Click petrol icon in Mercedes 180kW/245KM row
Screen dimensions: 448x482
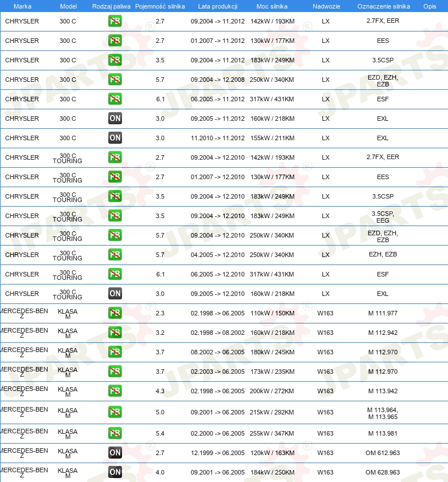tap(115, 352)
